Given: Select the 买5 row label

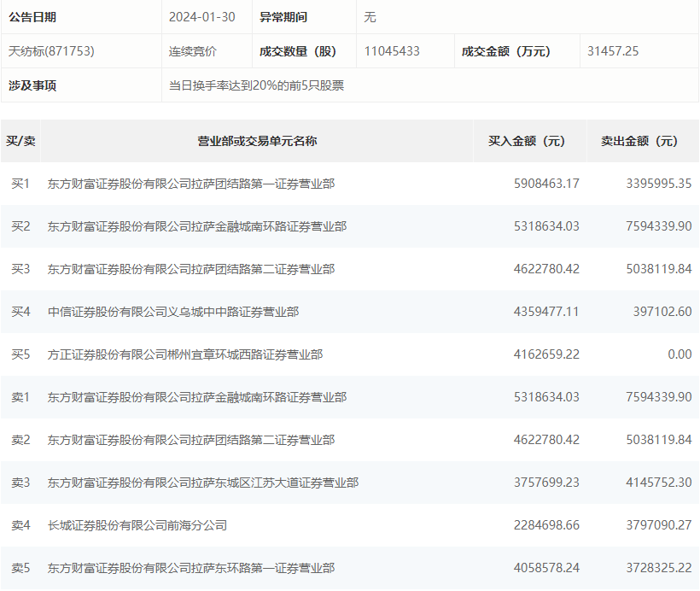Looking at the screenshot, I should pyautogui.click(x=20, y=354).
